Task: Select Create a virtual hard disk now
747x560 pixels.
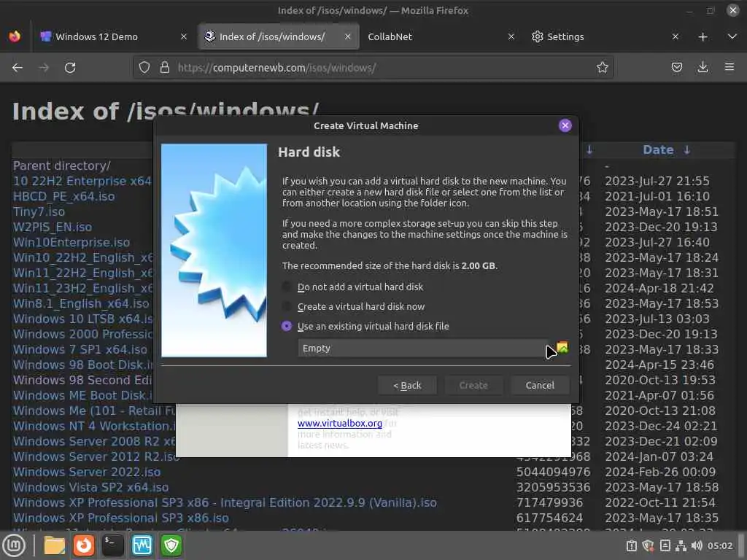Action: pyautogui.click(x=353, y=307)
